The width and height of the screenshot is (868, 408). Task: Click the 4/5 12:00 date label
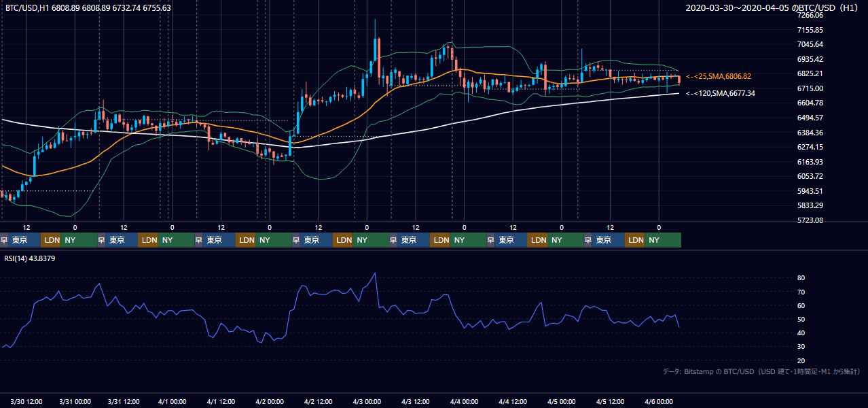pyautogui.click(x=611, y=401)
